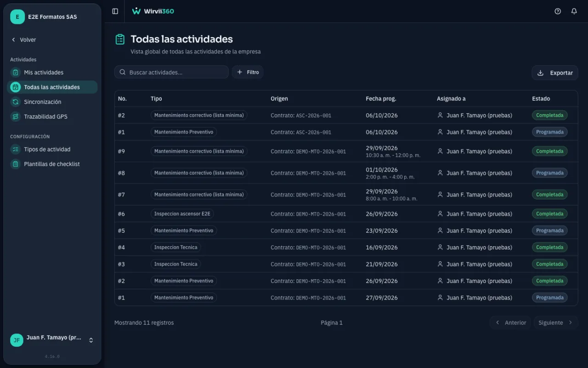Open Mis actividades
This screenshot has width=588, height=368.
pos(52,72)
